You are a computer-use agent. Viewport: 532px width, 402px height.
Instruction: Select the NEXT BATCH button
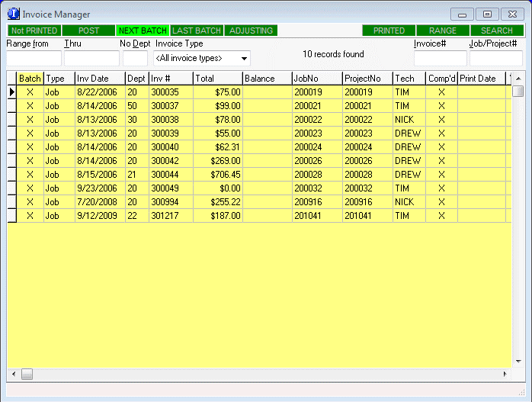pyautogui.click(x=143, y=31)
